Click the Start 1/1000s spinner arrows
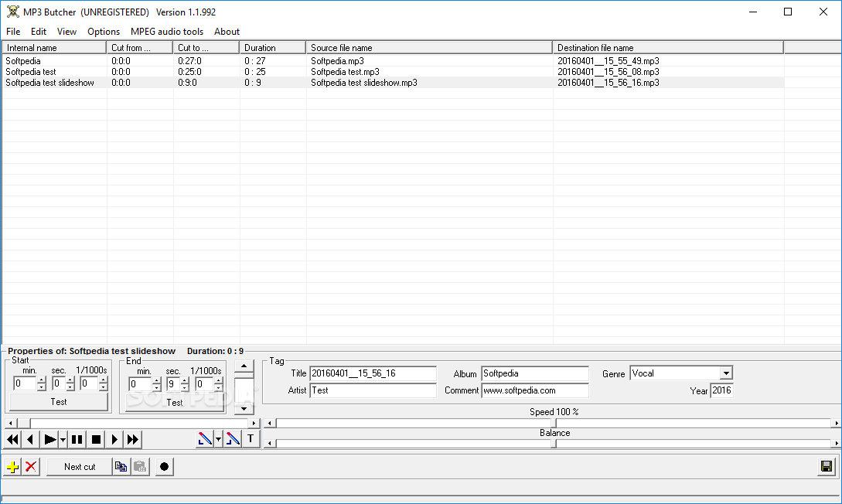Screen dimensions: 842x504 103,383
